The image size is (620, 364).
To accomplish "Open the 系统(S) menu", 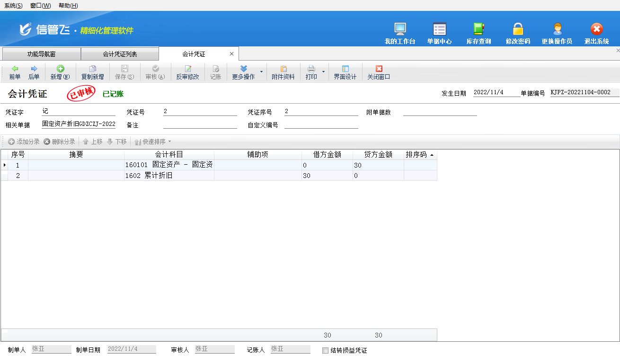I will coord(13,6).
